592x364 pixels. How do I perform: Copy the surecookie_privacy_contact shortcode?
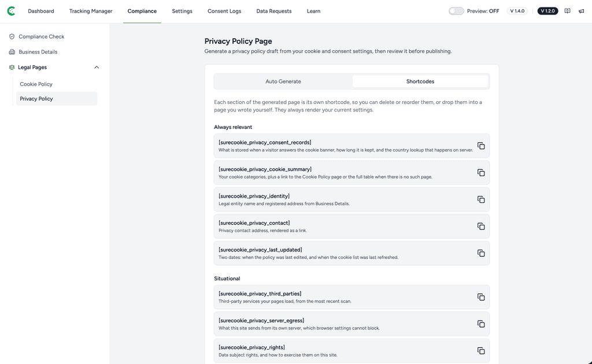[481, 226]
